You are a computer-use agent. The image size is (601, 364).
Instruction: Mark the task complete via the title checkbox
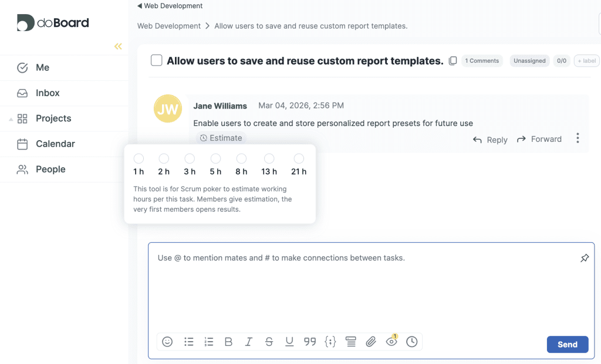[x=156, y=60]
